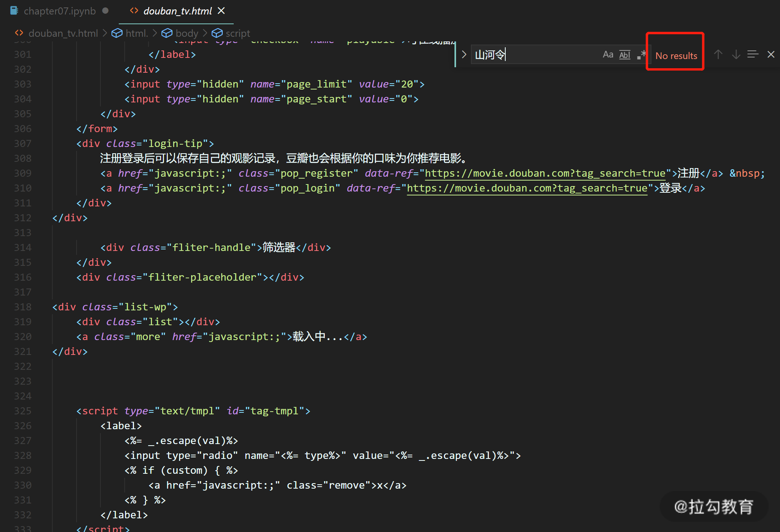Click "if (custom)" on line 329
Viewport: 780px width, 532px height.
[x=175, y=470]
